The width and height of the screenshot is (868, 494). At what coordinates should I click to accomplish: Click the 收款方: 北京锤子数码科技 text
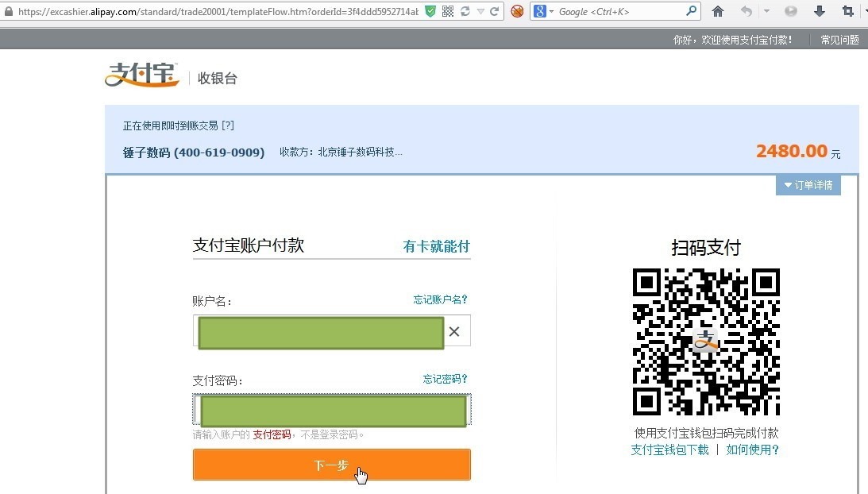tap(341, 152)
